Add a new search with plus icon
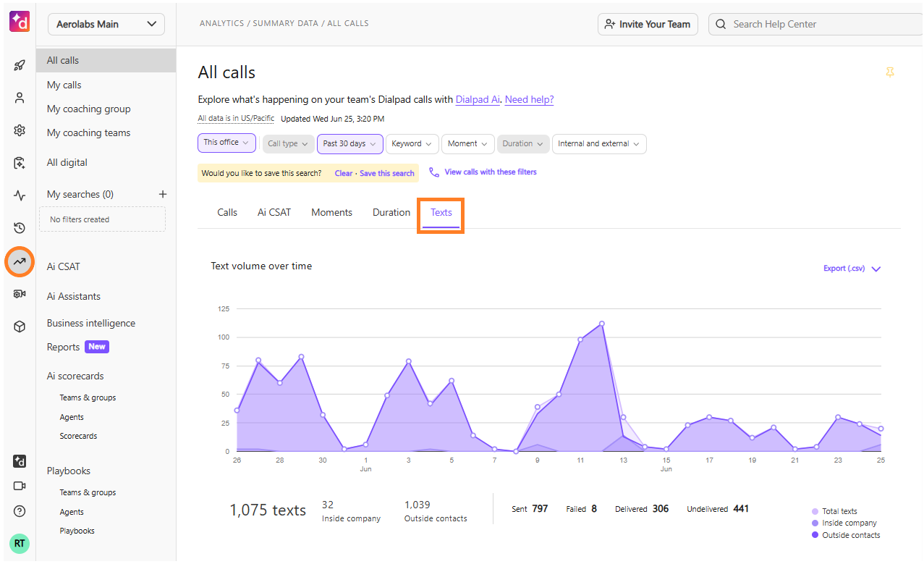This screenshot has height=564, width=924. click(163, 194)
